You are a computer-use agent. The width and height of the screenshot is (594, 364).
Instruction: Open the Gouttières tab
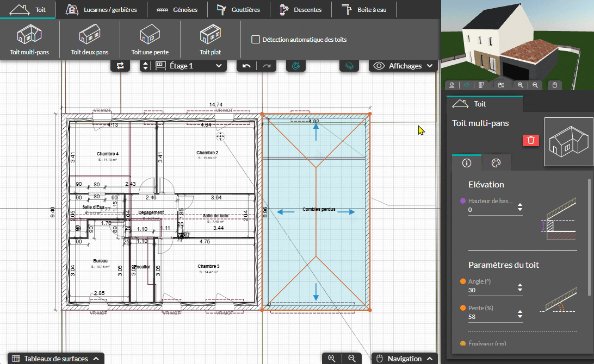point(238,10)
